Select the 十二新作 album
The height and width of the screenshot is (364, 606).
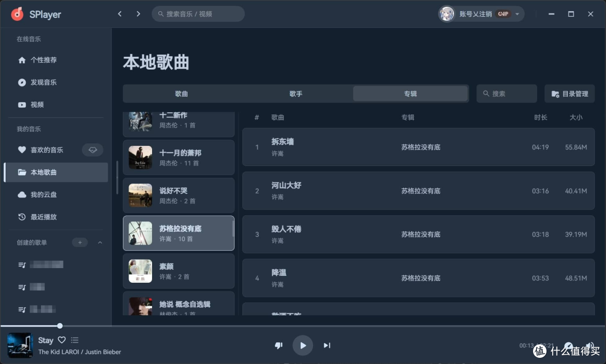coord(178,123)
